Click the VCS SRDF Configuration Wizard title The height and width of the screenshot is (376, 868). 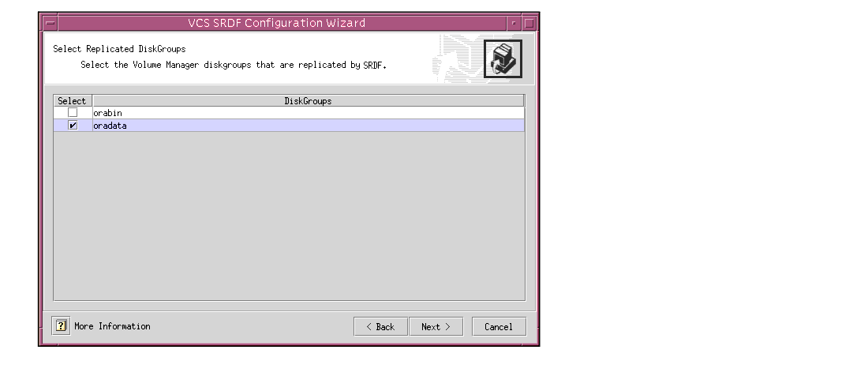pyautogui.click(x=277, y=23)
